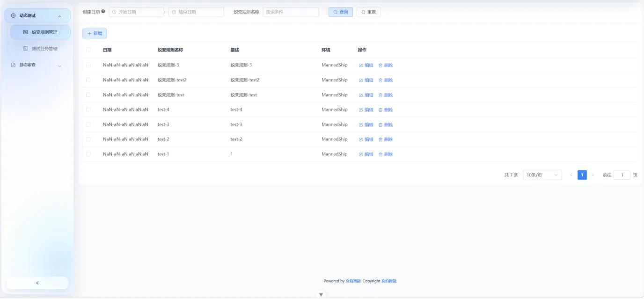644x299 pixels.
Task: Click the 开始日期 date input
Action: point(136,12)
